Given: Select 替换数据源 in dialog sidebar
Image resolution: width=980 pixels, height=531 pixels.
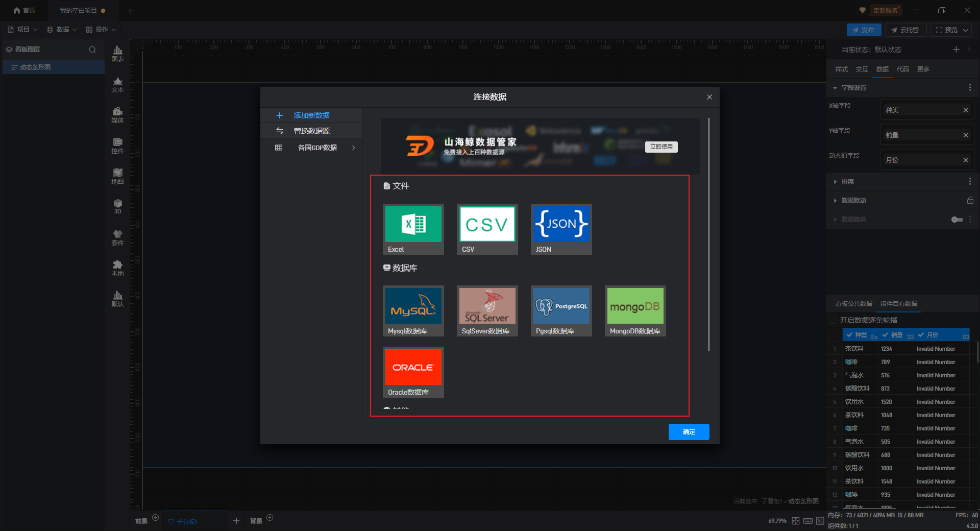Looking at the screenshot, I should point(311,131).
